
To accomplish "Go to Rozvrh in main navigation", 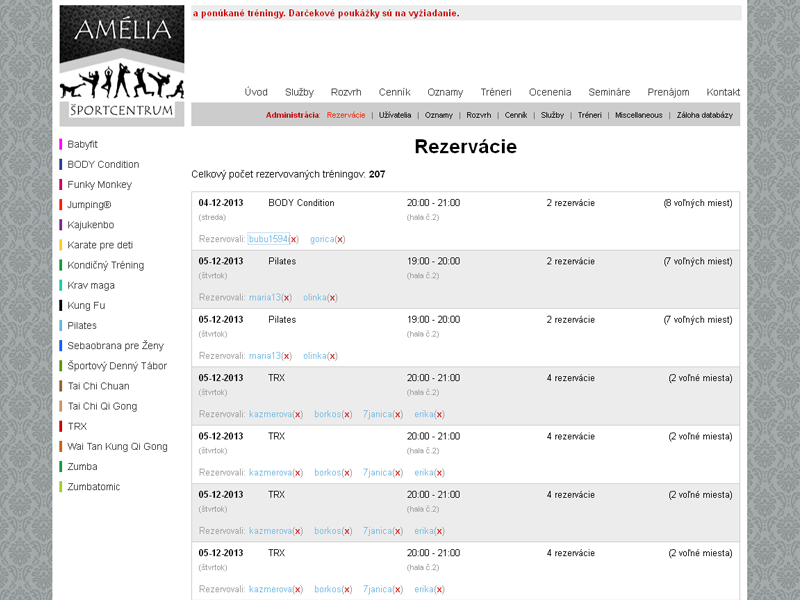I will (x=346, y=92).
